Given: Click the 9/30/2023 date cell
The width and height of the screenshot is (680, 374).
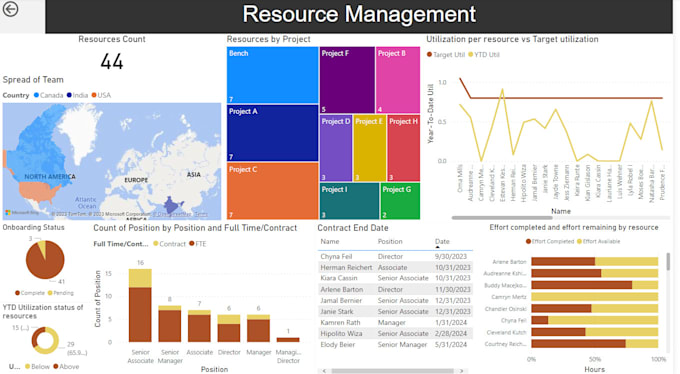Looking at the screenshot, I should coord(451,256).
